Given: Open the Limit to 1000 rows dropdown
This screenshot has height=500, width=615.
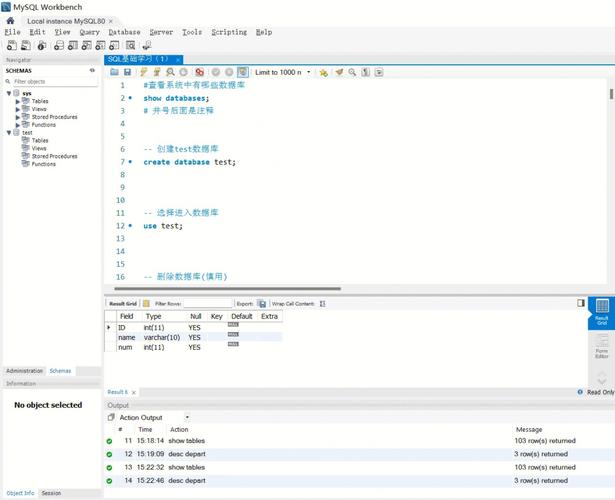Looking at the screenshot, I should [309, 72].
